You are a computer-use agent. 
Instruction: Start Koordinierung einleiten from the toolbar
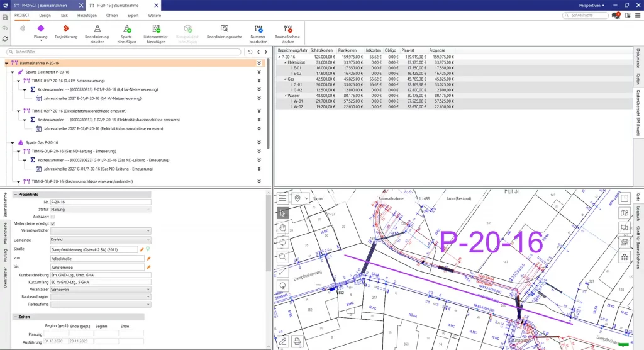[97, 29]
